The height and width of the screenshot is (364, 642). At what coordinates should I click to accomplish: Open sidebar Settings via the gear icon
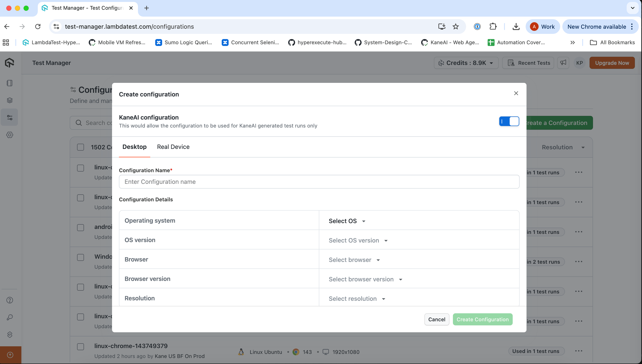pos(9,135)
